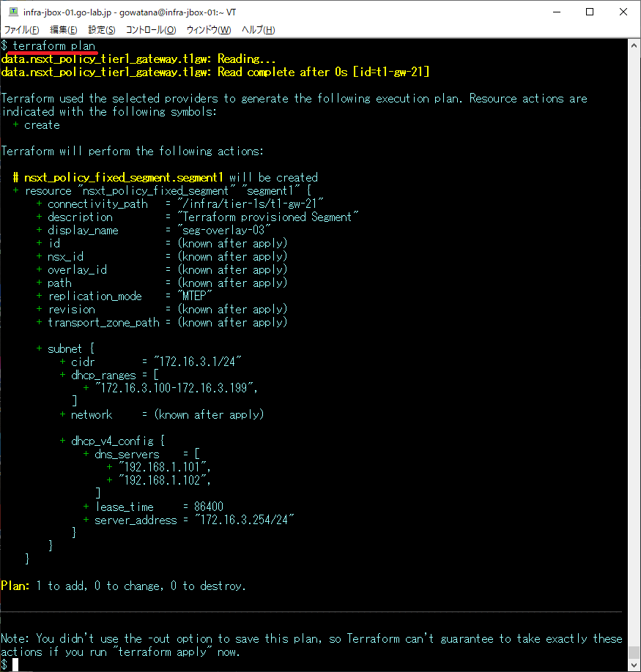The height and width of the screenshot is (672, 641).
Task: Minimize the Tera Term window
Action: pos(557,12)
